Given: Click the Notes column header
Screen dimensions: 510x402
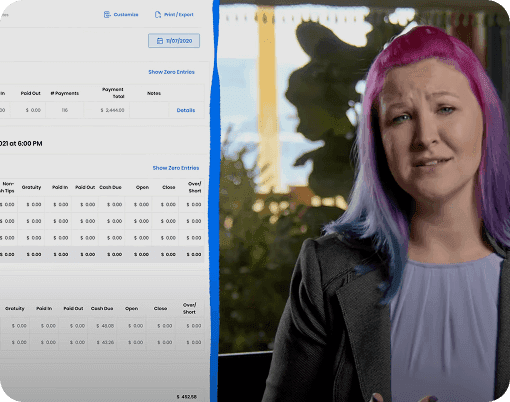Looking at the screenshot, I should coord(154,93).
